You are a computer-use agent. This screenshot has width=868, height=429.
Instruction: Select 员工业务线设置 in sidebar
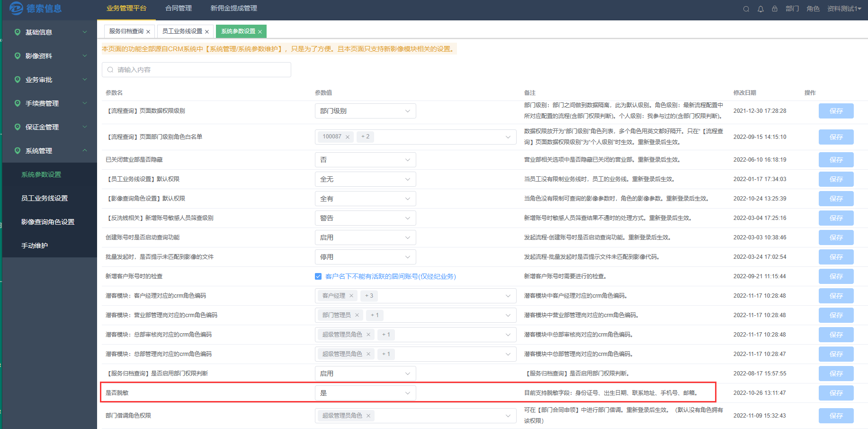(x=45, y=198)
